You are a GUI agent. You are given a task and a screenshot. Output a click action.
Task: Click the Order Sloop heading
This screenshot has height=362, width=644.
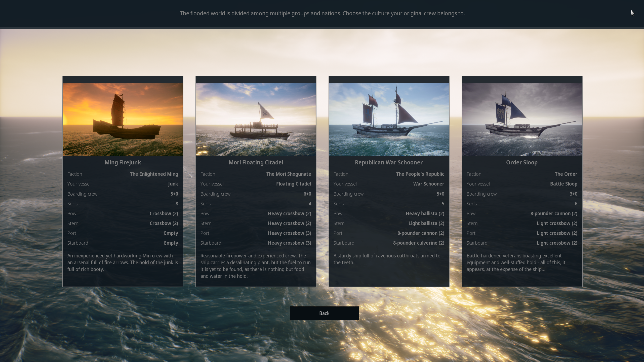click(x=522, y=162)
